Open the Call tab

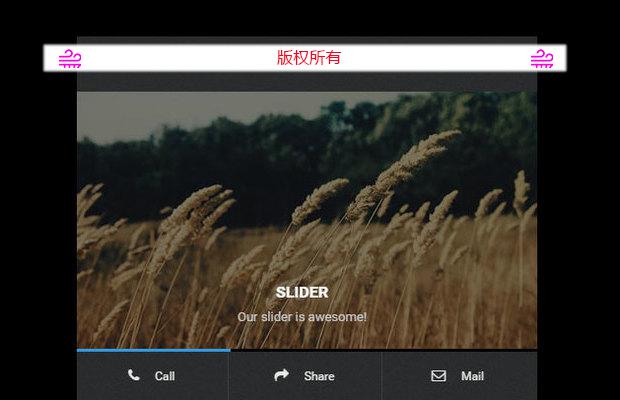(164, 376)
